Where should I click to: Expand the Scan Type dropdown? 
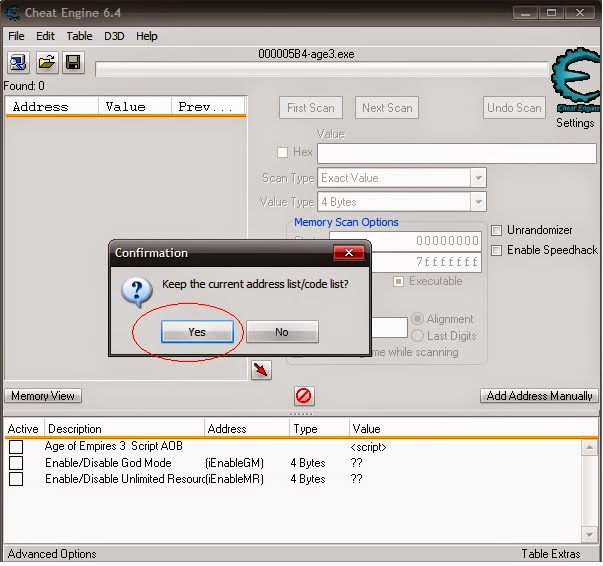point(478,178)
